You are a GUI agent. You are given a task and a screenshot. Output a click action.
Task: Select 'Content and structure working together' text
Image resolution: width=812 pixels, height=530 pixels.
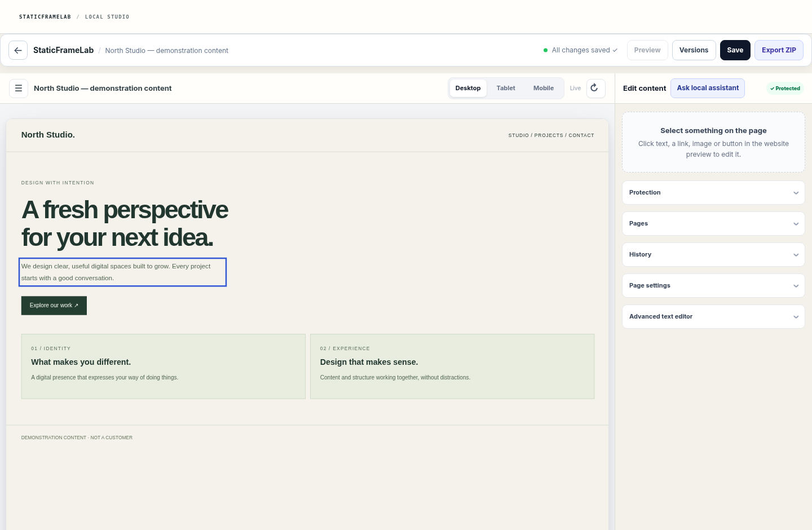pos(395,378)
